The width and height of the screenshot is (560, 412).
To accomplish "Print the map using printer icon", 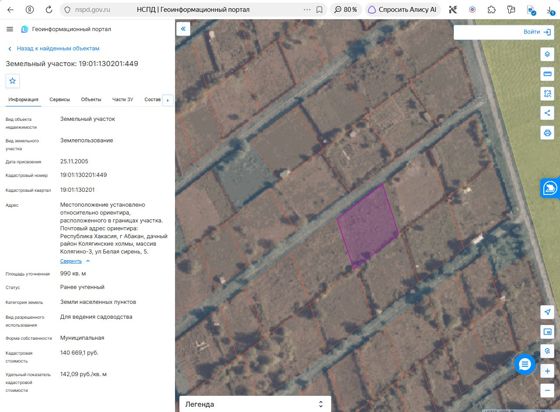I will (x=547, y=133).
